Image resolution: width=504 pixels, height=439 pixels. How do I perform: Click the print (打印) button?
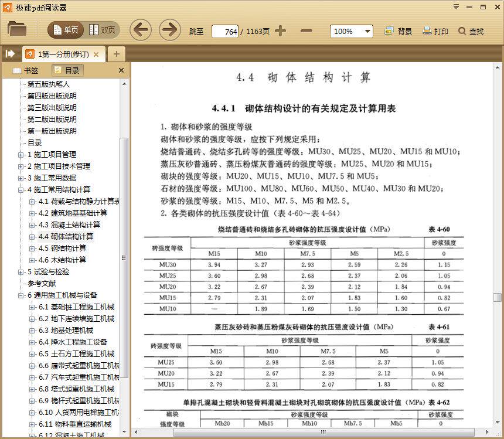click(435, 31)
